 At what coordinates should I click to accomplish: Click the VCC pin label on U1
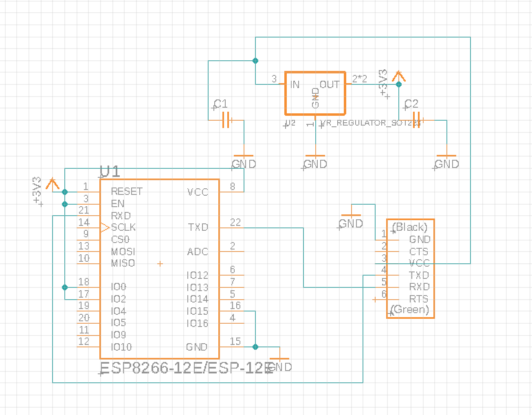tap(198, 192)
